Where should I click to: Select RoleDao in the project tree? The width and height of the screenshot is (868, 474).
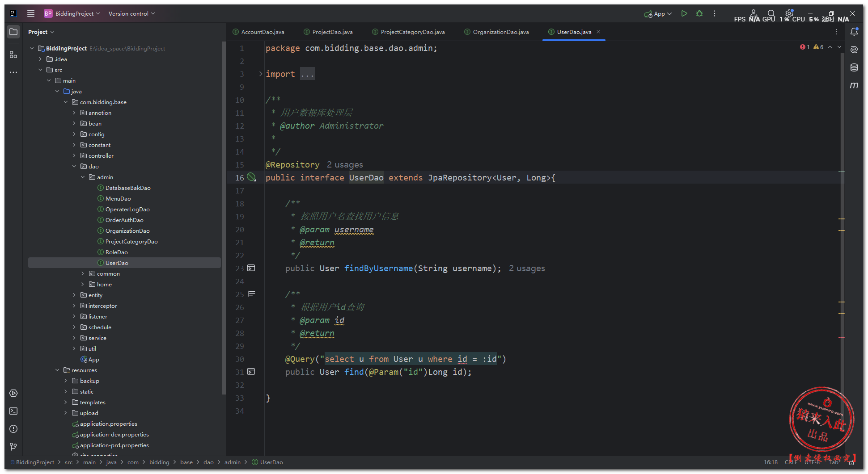click(116, 252)
